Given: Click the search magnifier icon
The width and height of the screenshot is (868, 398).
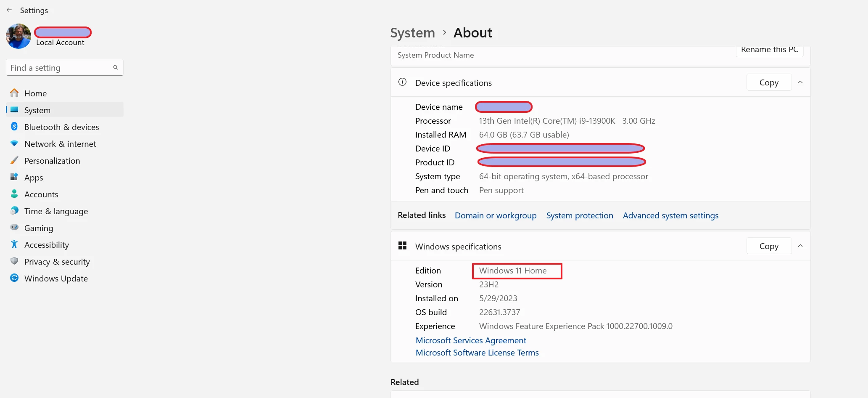Looking at the screenshot, I should 116,67.
